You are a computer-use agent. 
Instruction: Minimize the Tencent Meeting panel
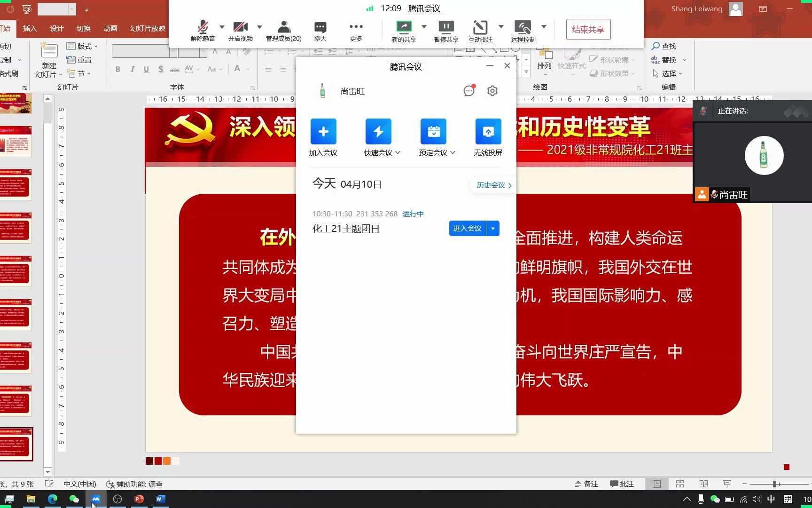[490, 66]
